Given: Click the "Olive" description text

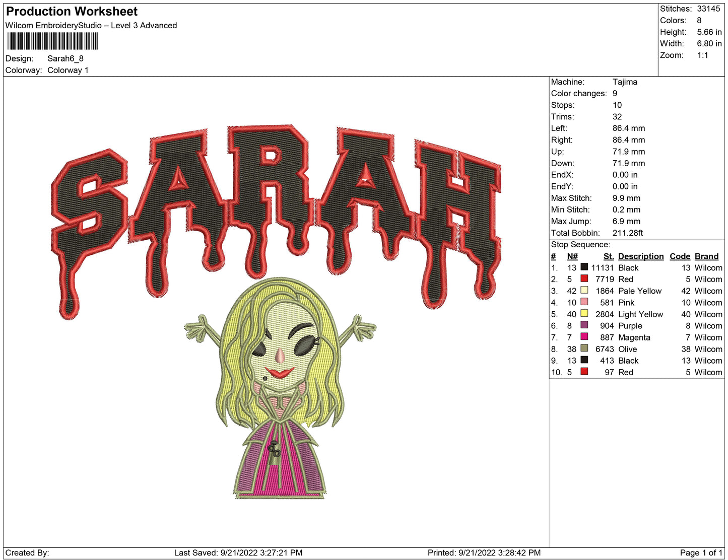Looking at the screenshot, I should 628,349.
